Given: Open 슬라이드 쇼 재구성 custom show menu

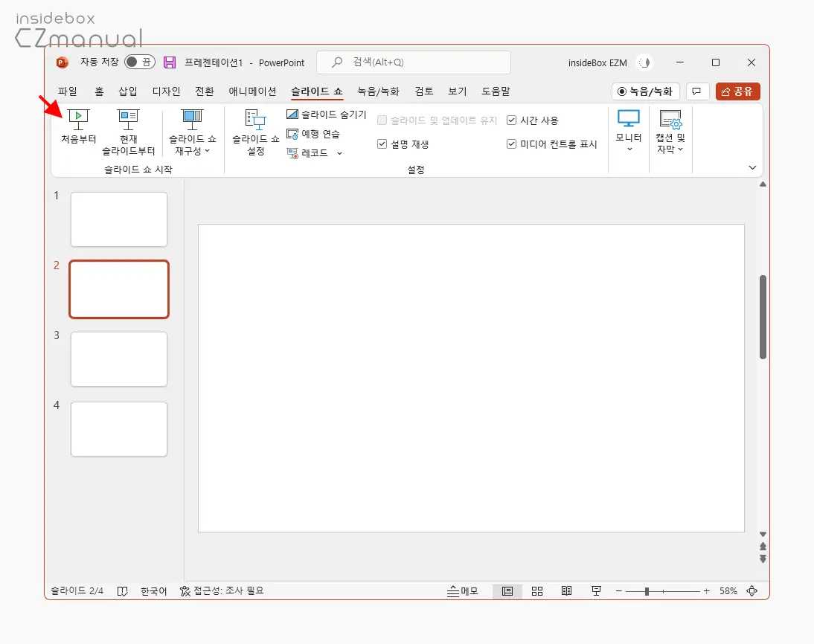Looking at the screenshot, I should point(192,132).
